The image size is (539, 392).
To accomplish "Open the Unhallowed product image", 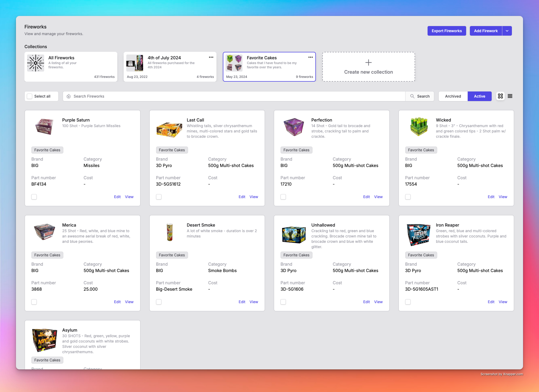I will (294, 235).
